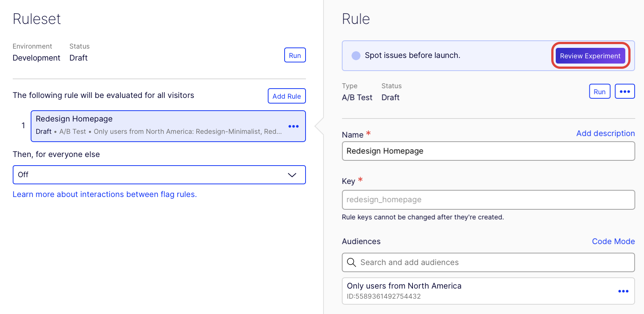Click the magnifier icon in audiences search
The height and width of the screenshot is (314, 644).
click(351, 262)
